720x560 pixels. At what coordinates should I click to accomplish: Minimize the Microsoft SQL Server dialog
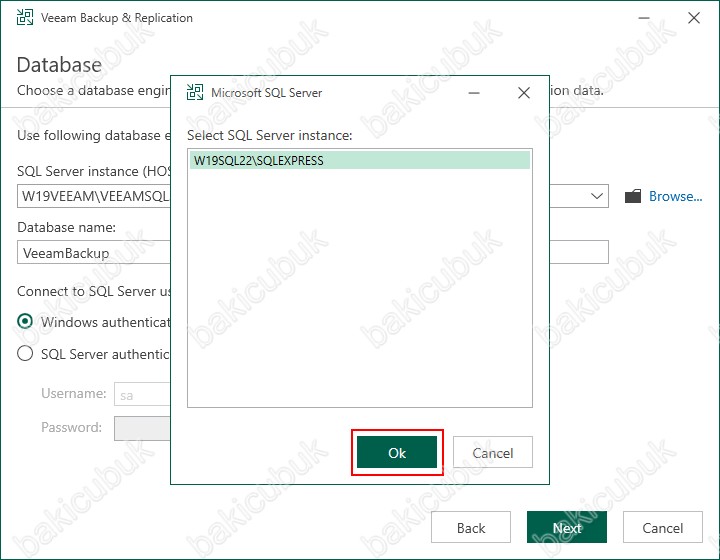click(x=474, y=93)
